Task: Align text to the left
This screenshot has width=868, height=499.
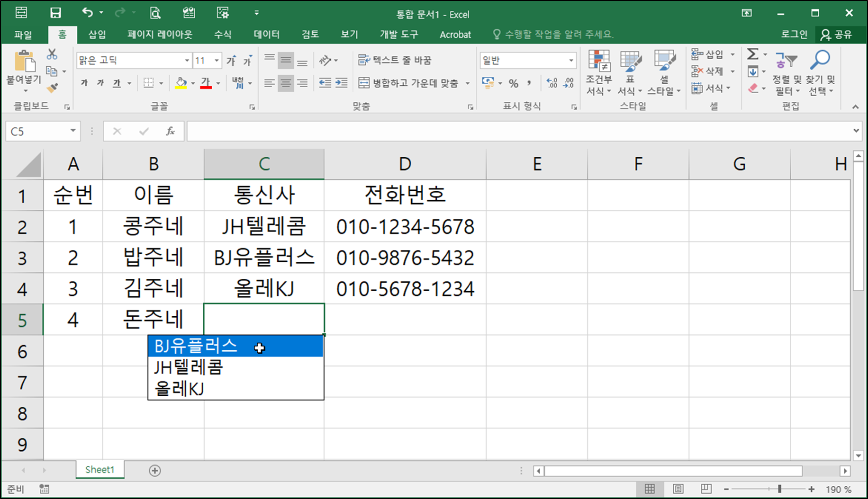Action: point(269,83)
